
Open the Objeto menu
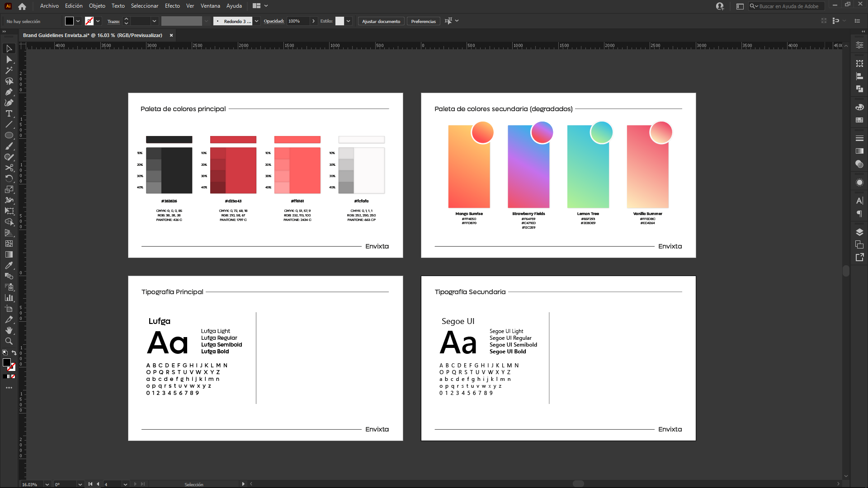(x=97, y=6)
